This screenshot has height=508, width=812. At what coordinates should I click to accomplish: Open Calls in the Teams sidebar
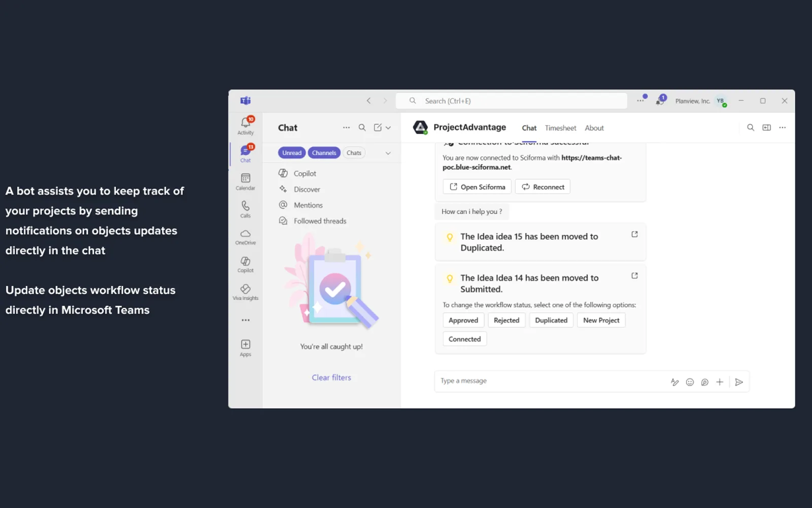click(x=246, y=209)
